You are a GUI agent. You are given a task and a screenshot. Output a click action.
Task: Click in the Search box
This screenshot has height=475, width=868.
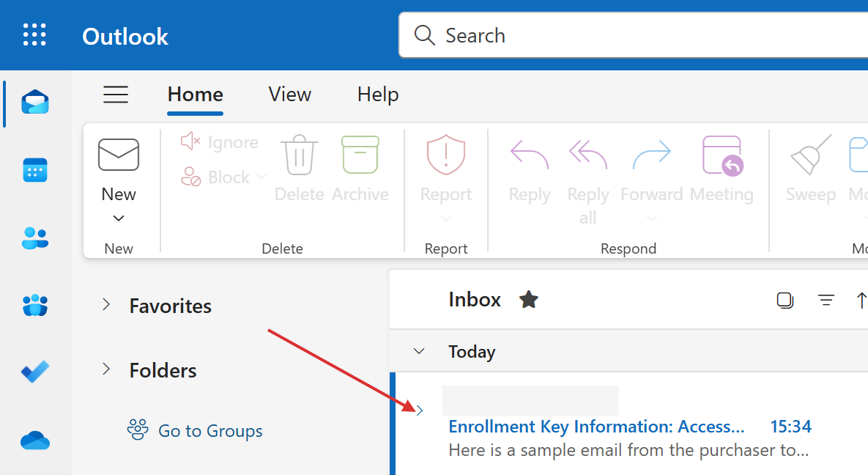634,35
